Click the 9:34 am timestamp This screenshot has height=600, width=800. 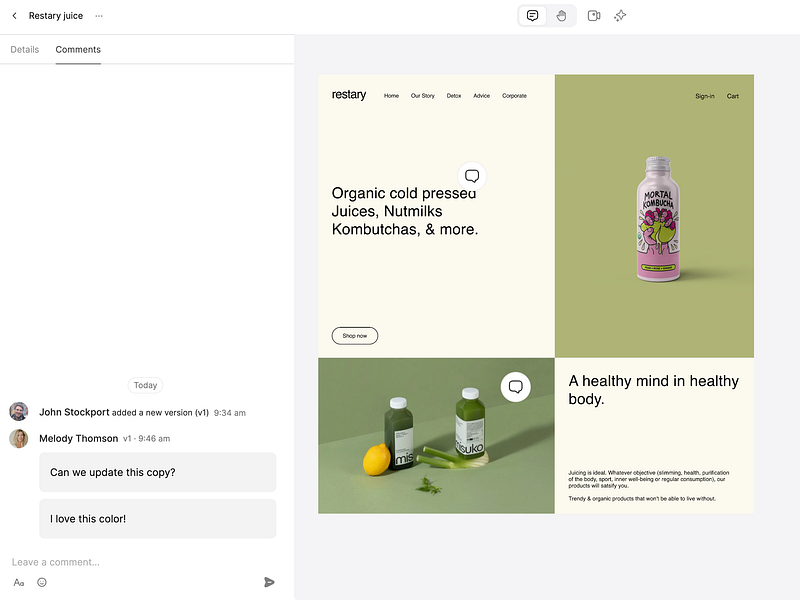[x=230, y=413]
